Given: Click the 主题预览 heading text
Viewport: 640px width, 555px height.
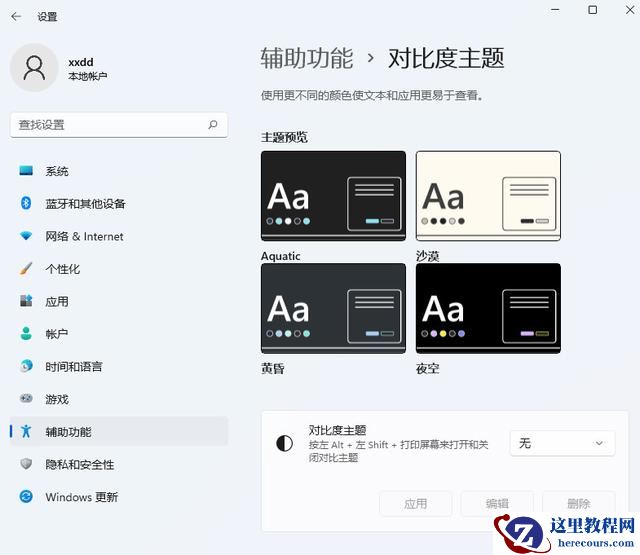Looking at the screenshot, I should (x=284, y=137).
